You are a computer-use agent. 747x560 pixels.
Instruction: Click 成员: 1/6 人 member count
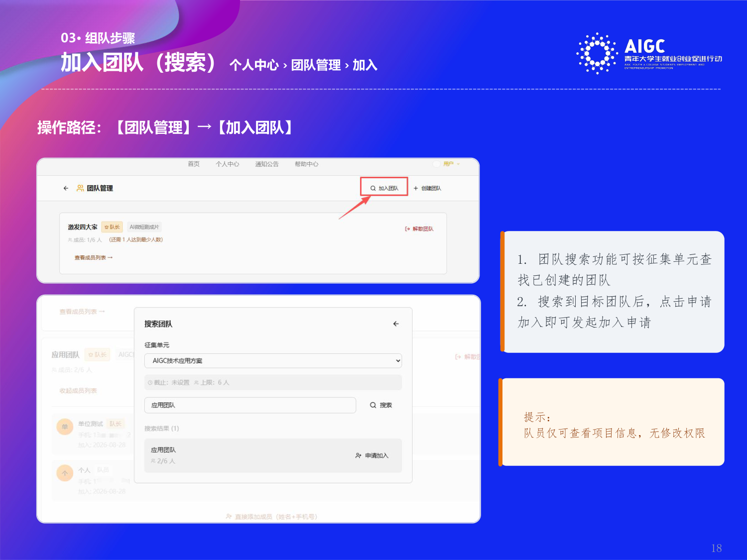(x=85, y=240)
